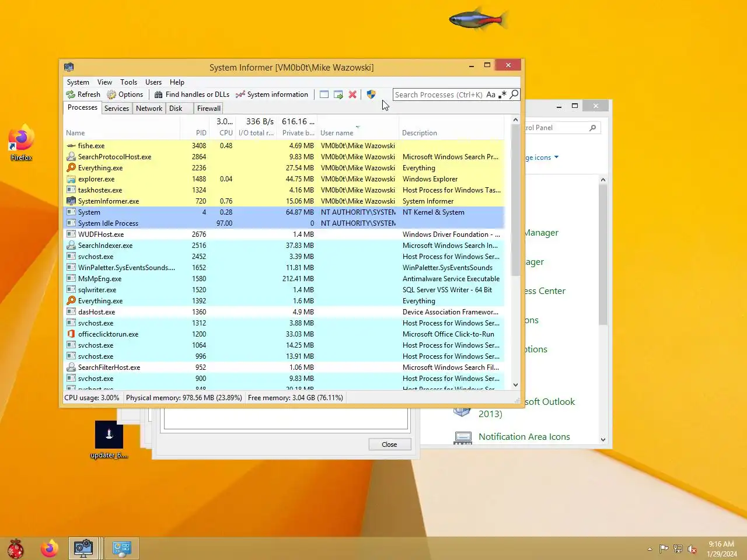The image size is (747, 560).
Task: Click the SearchFilterHost.exe icon
Action: 71,367
